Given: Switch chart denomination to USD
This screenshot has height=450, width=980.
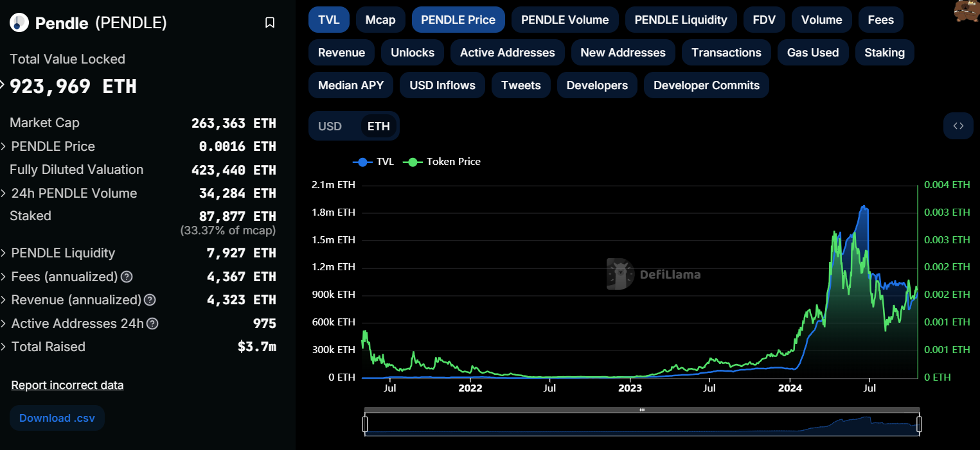Looking at the screenshot, I should 330,126.
